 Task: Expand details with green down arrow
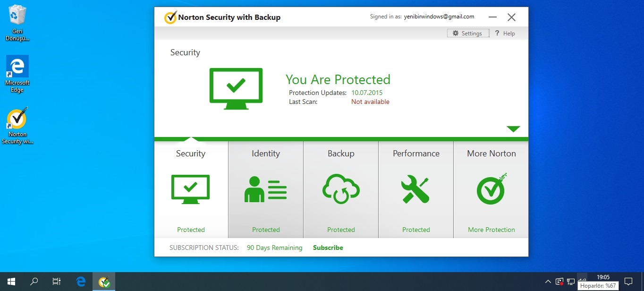[513, 129]
